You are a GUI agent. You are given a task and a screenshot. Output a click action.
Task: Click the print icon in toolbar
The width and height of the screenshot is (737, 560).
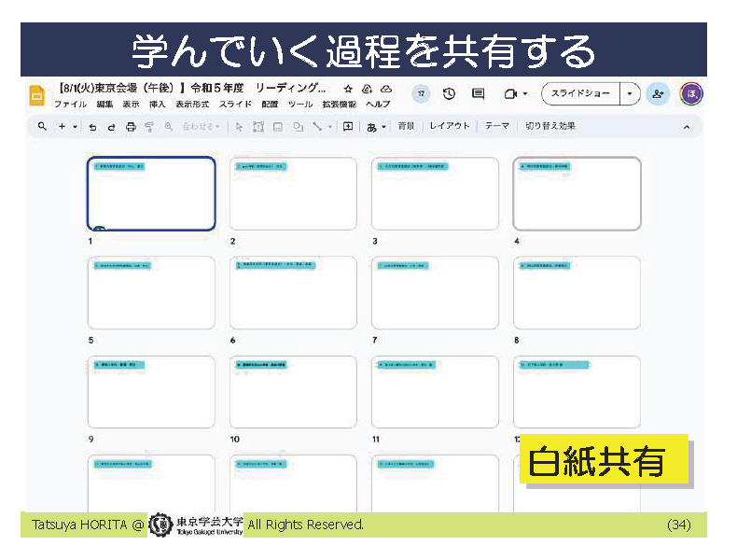(131, 127)
